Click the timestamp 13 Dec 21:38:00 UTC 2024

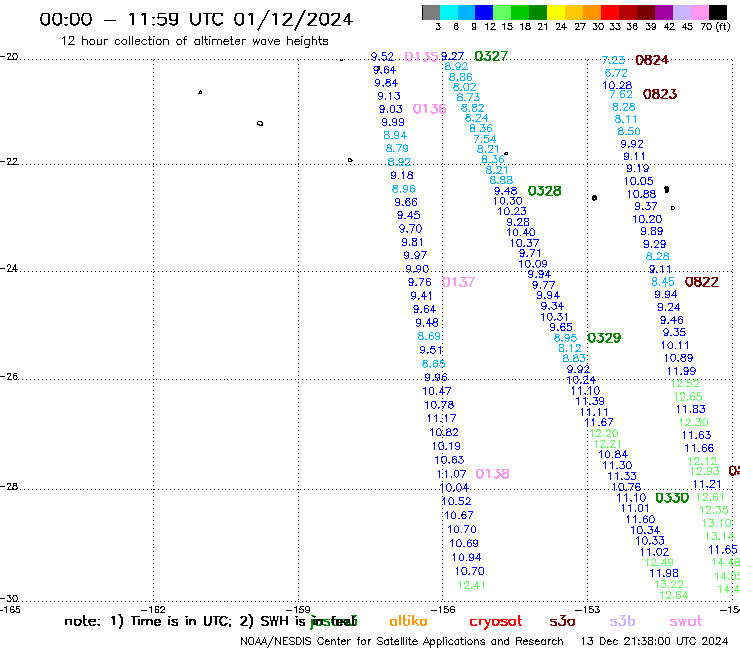[x=655, y=642]
